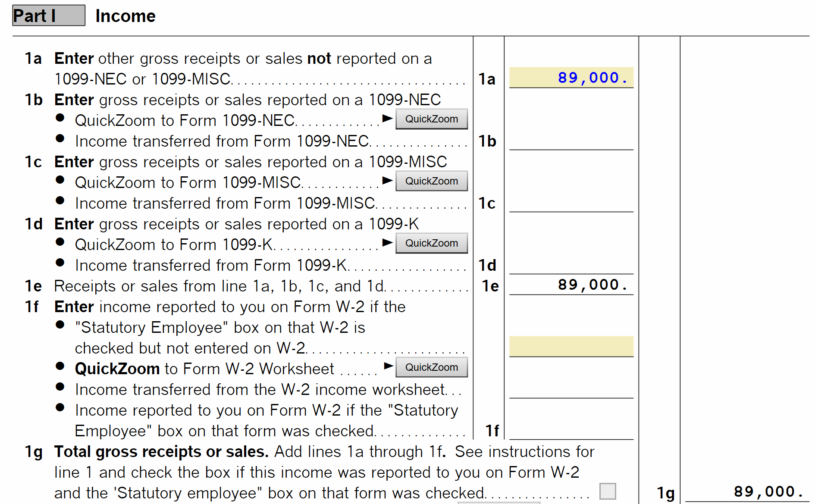The height and width of the screenshot is (504, 815).
Task: Click the arrow beside the W-2 Worksheet QuickZoom
Action: (x=388, y=366)
